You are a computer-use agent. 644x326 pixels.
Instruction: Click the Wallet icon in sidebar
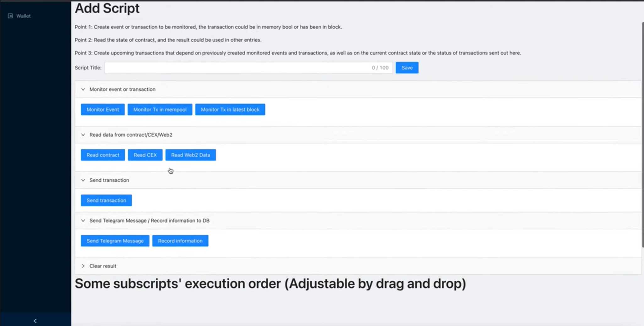tap(10, 16)
